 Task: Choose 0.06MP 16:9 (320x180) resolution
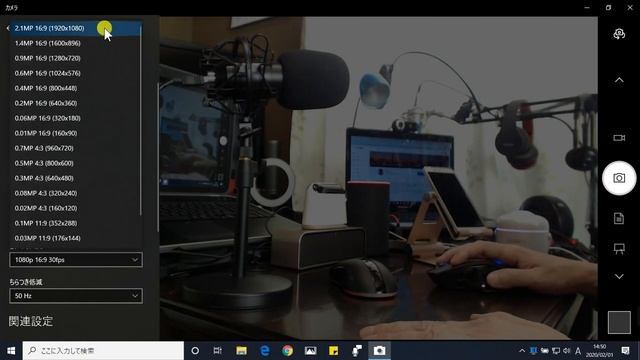[x=76, y=118]
